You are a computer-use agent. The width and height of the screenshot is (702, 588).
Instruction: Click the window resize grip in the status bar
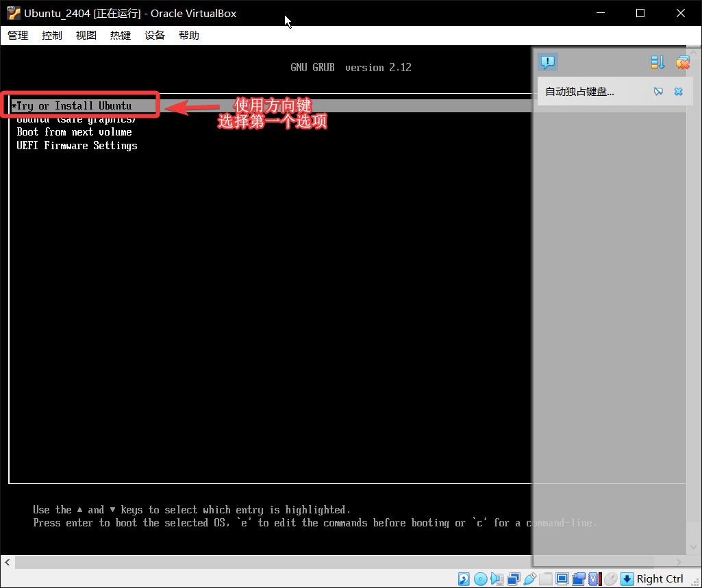pyautogui.click(x=695, y=581)
